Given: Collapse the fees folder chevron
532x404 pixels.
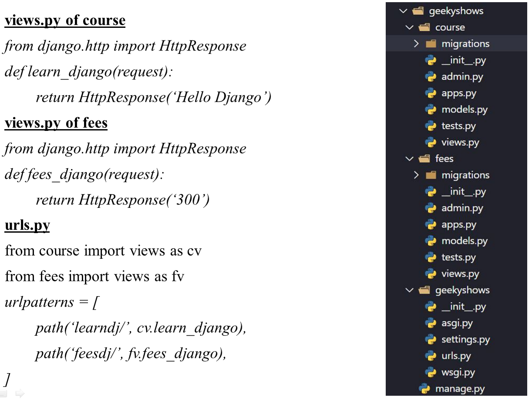Looking at the screenshot, I should pos(409,159).
